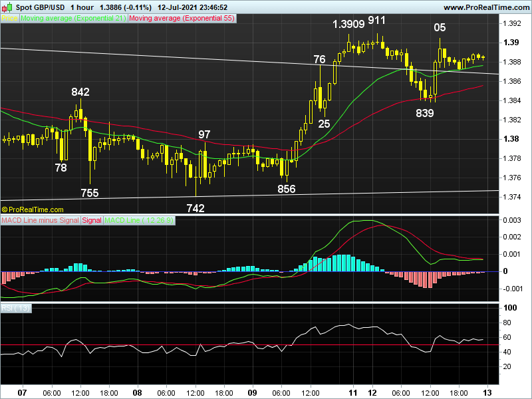Select the RSI (13) indicator label
The image size is (532, 399).
(17, 307)
